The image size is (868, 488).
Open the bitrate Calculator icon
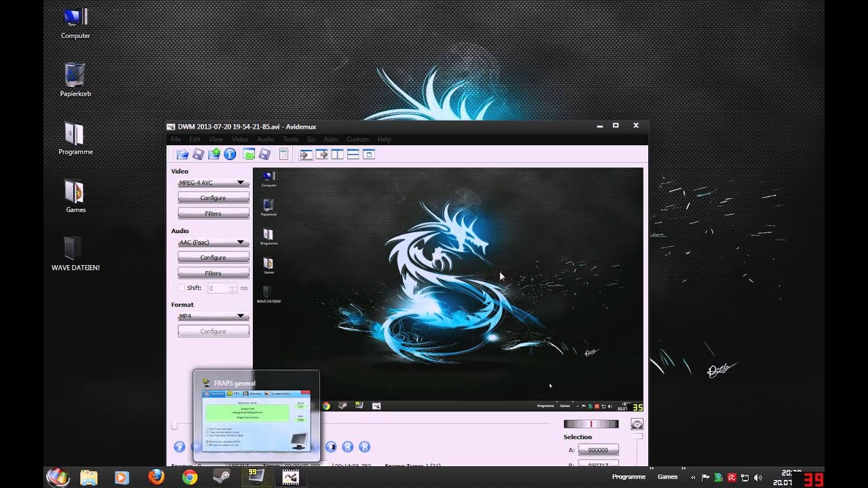[x=283, y=155]
